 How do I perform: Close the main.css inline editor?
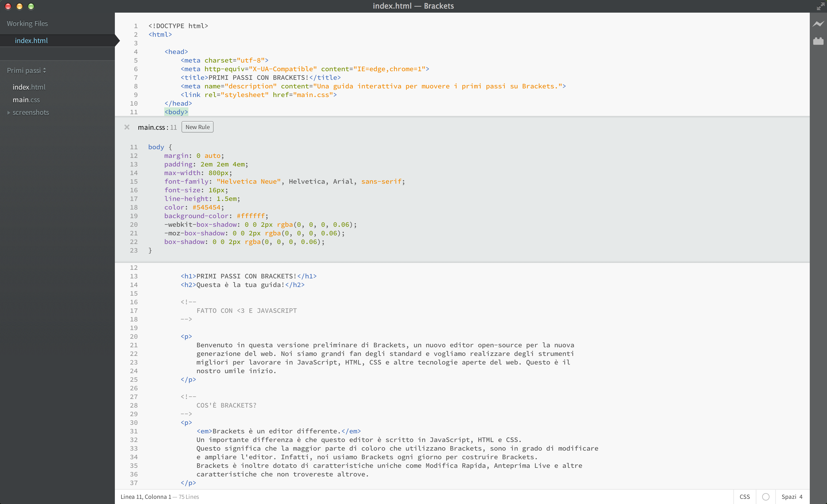click(x=127, y=127)
